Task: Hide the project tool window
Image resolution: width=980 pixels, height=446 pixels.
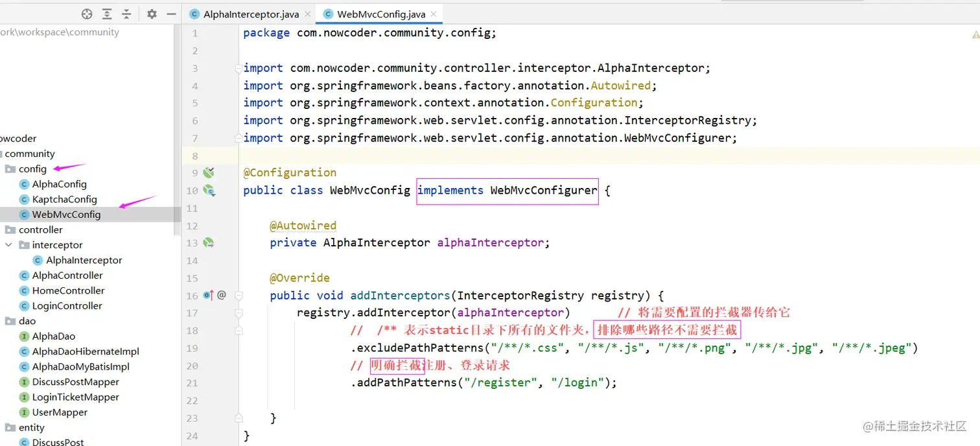Action: [171, 14]
